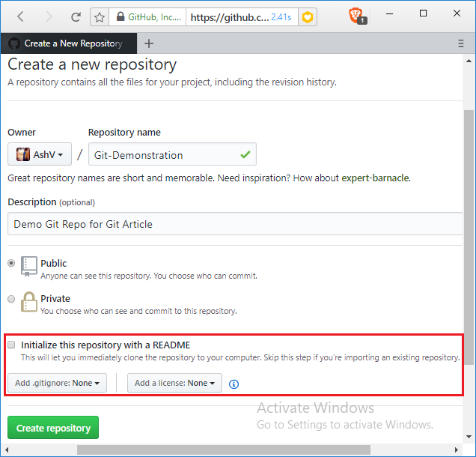Click the browser forward arrow
The width and height of the screenshot is (476, 457).
coord(49,16)
